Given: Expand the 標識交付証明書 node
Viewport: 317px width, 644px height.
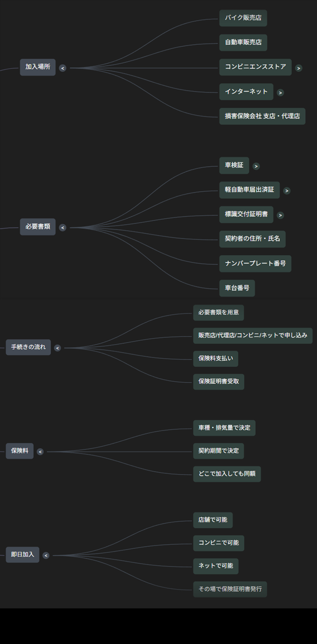Looking at the screenshot, I should 280,215.
